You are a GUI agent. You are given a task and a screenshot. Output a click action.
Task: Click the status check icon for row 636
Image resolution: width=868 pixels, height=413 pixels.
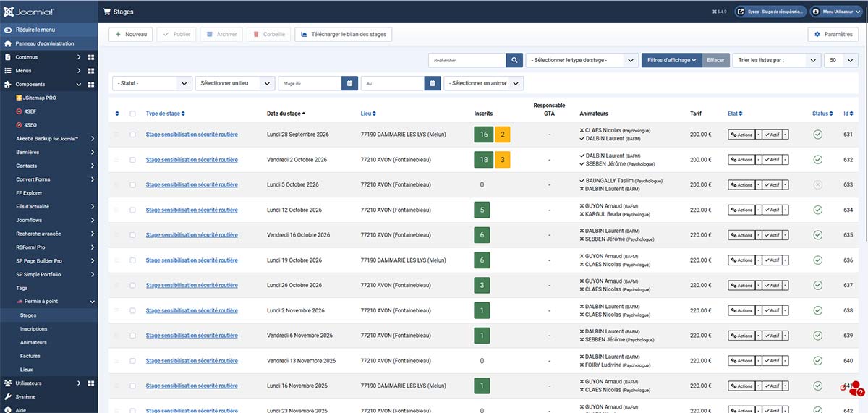pyautogui.click(x=817, y=260)
